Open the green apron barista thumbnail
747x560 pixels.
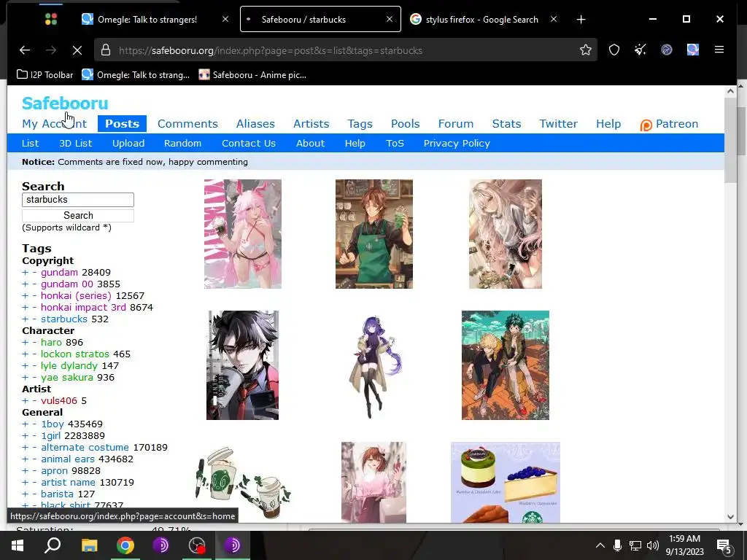[x=374, y=234]
